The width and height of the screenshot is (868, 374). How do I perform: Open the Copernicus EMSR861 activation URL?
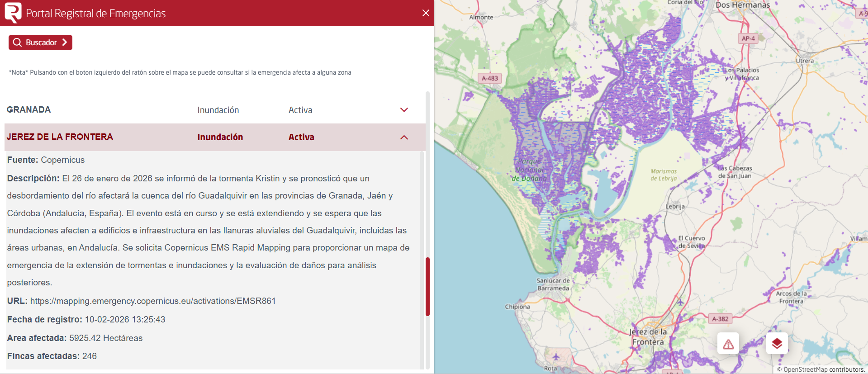pyautogui.click(x=153, y=301)
